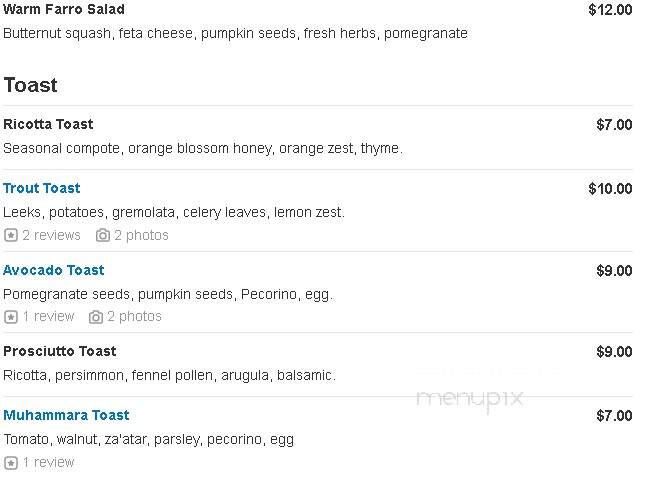
Task: View the 1 review for Avocado Toast
Action: (x=48, y=317)
